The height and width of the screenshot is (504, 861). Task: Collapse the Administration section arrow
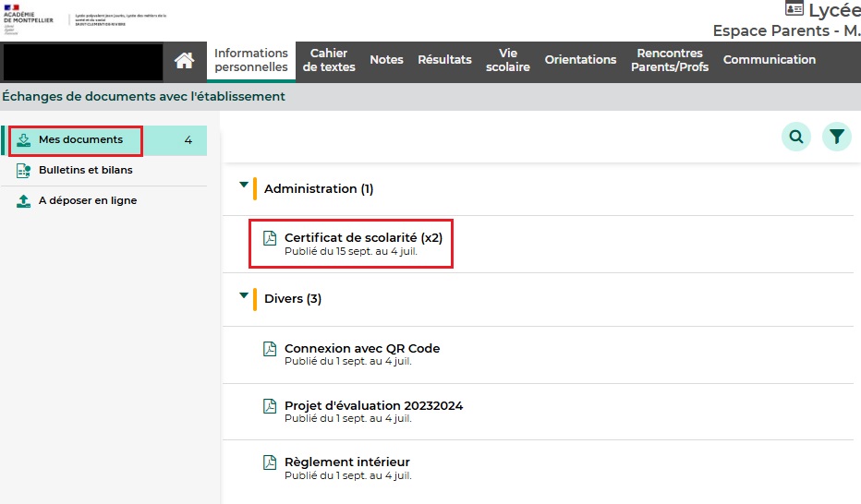click(244, 186)
